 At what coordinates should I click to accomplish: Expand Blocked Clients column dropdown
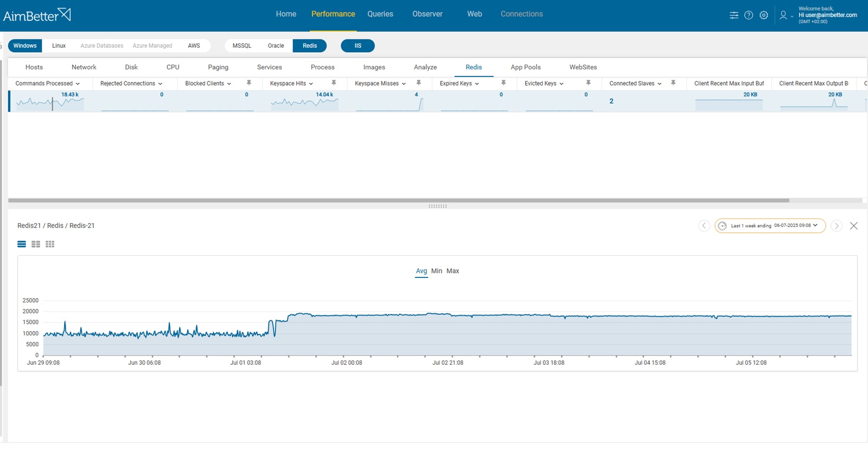pyautogui.click(x=229, y=84)
